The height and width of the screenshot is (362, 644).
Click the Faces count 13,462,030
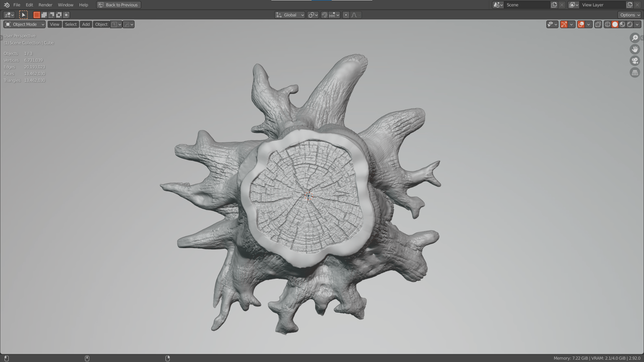pos(34,74)
